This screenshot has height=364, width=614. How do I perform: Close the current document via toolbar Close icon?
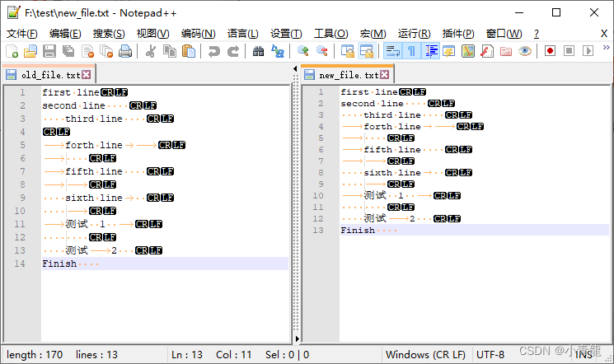point(87,51)
